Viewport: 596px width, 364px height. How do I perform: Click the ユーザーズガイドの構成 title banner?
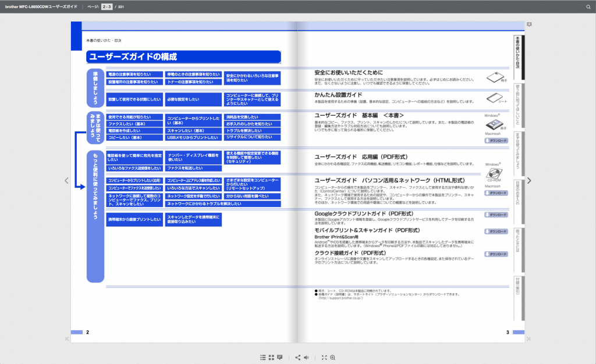point(183,57)
